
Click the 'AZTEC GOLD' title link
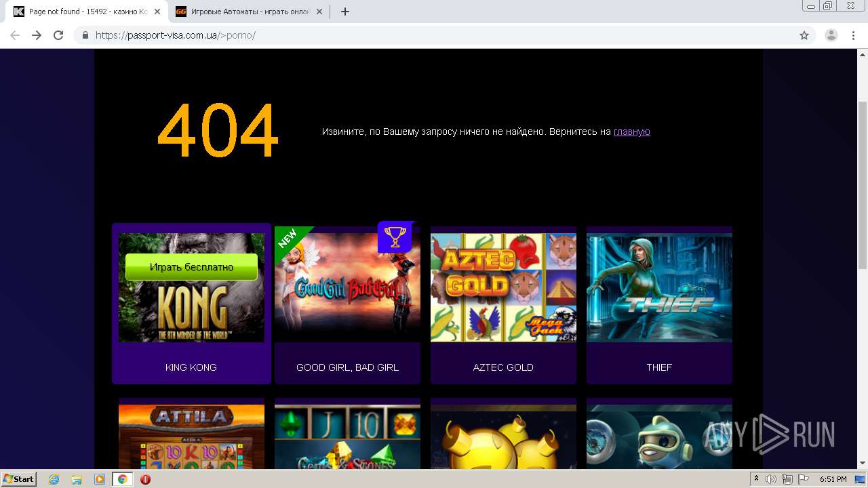[x=503, y=367]
